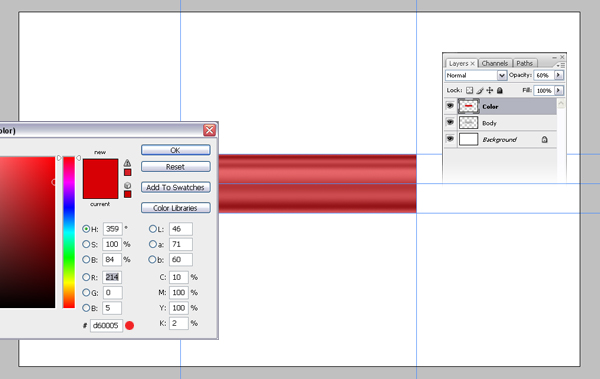Select the S saturation radio button

point(86,244)
